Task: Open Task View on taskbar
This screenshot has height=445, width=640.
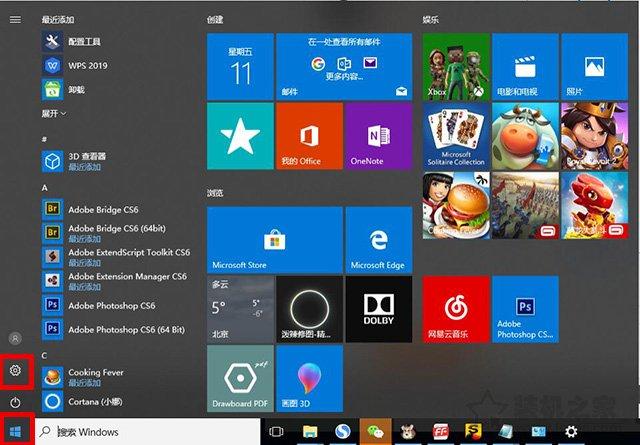Action: (x=276, y=431)
